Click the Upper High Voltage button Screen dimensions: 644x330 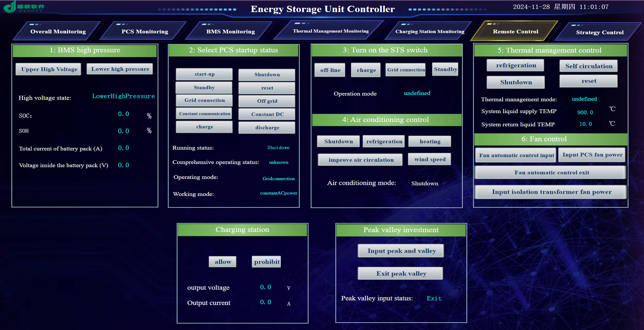50,69
